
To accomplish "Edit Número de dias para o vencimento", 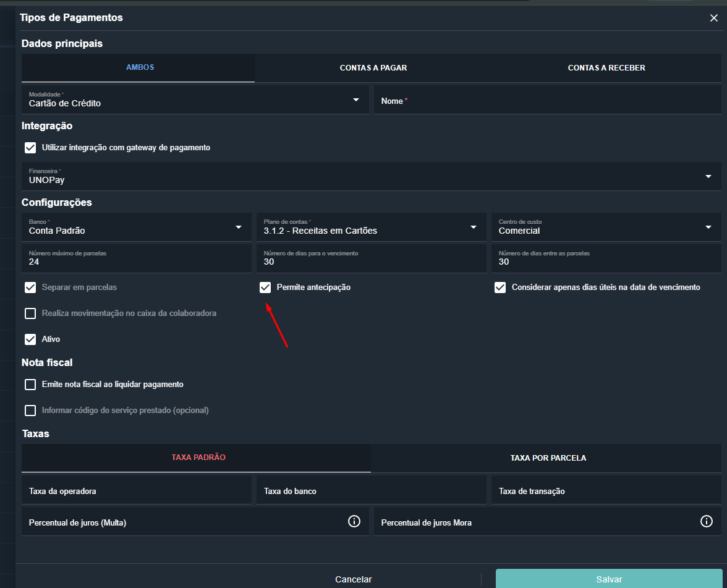I will (x=372, y=258).
